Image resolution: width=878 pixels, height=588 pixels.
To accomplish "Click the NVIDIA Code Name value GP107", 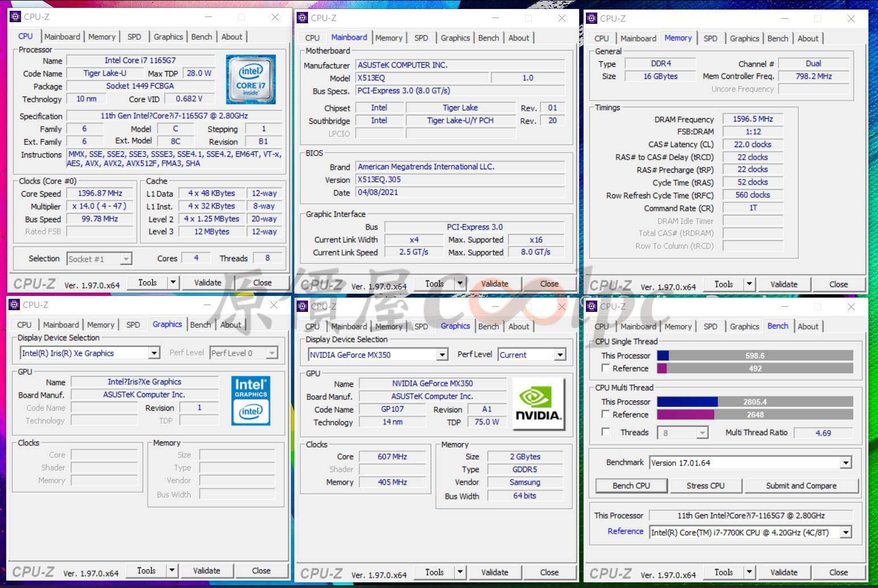I will [392, 409].
